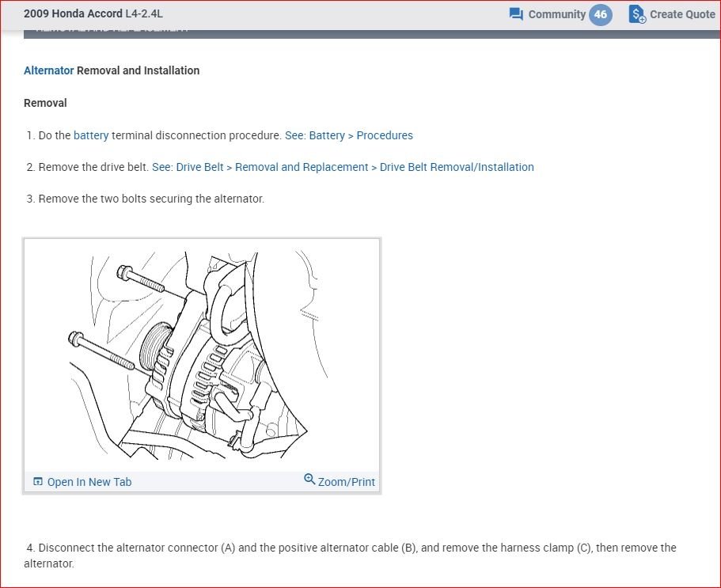Image resolution: width=721 pixels, height=588 pixels.
Task: Click the Create Quote button
Action: 672,14
